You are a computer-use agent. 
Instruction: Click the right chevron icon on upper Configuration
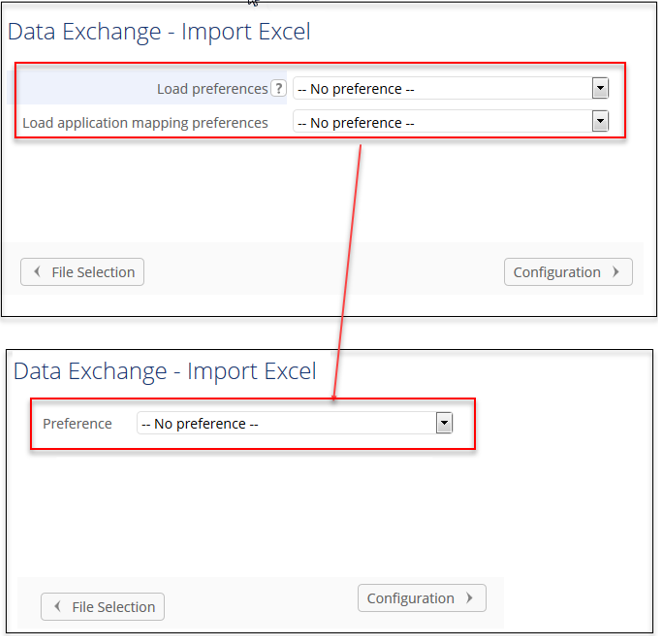616,272
